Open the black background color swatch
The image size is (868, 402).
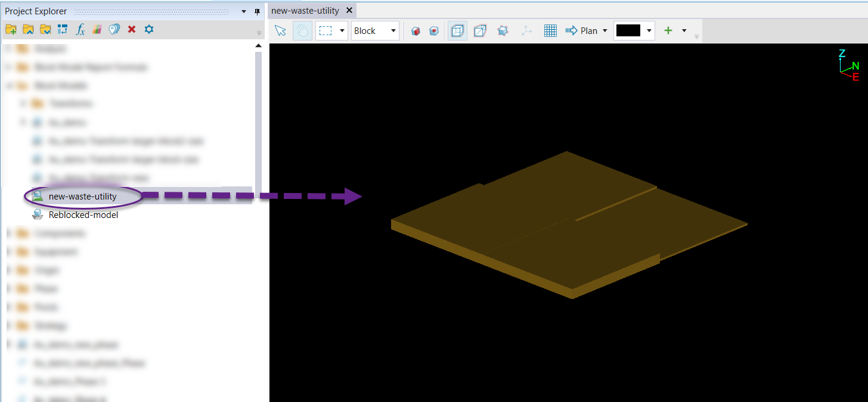[628, 31]
